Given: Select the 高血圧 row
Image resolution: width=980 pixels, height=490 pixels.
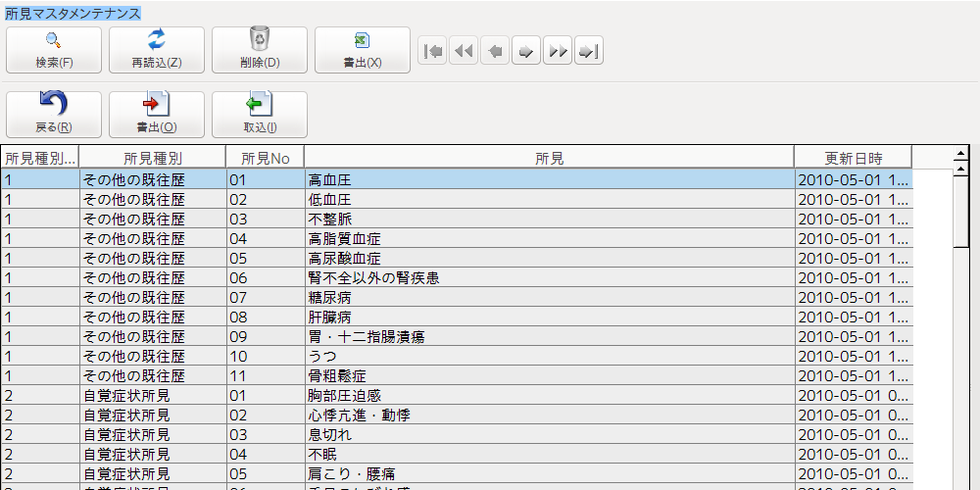Looking at the screenshot, I should pyautogui.click(x=457, y=180).
